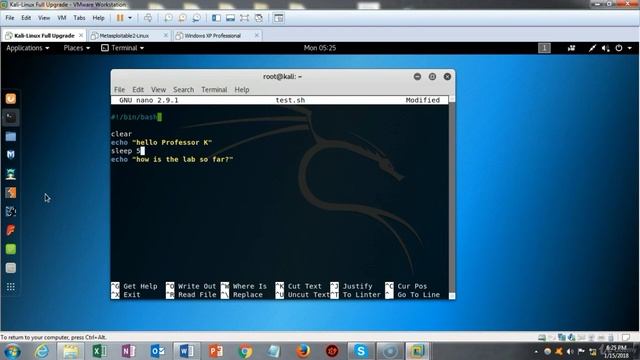Enter VMware full screen mode
Image resolution: width=640 pixels, height=360 pixels.
coord(244,18)
